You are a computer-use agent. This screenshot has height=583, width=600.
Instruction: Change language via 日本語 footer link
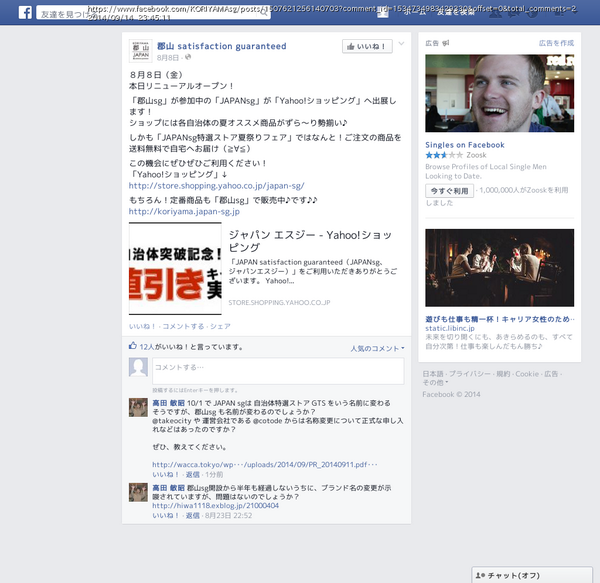point(433,374)
